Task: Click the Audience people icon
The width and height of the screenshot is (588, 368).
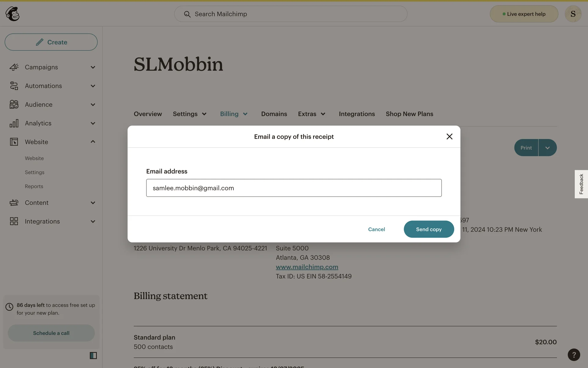Action: [14, 105]
